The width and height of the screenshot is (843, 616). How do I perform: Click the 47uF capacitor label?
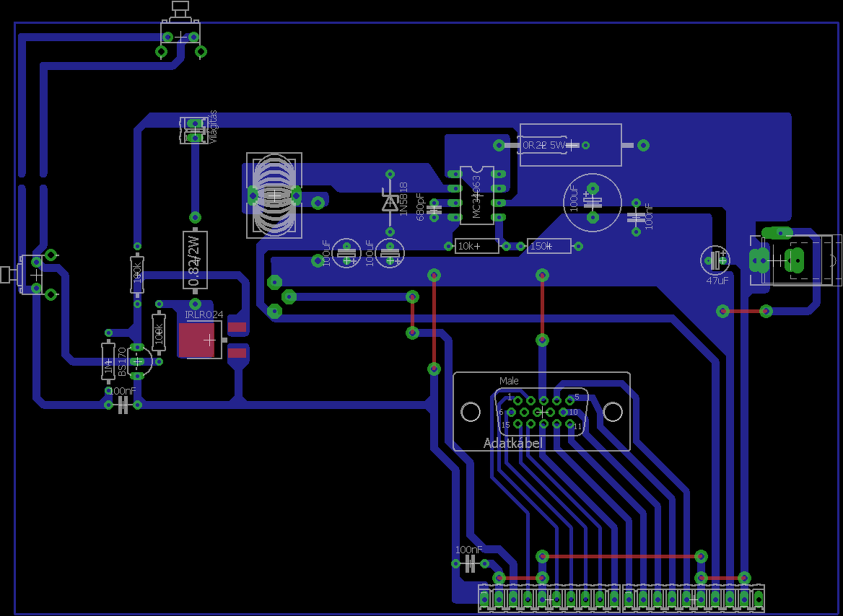(717, 281)
